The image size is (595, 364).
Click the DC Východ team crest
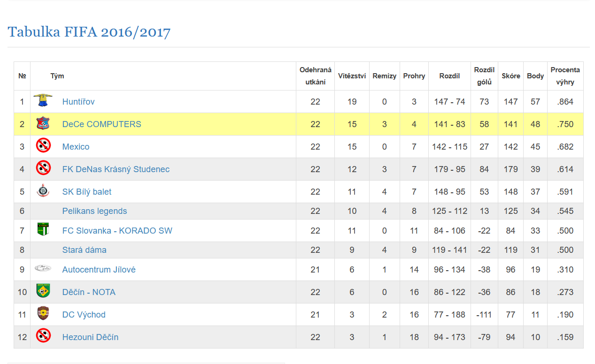pos(43,314)
